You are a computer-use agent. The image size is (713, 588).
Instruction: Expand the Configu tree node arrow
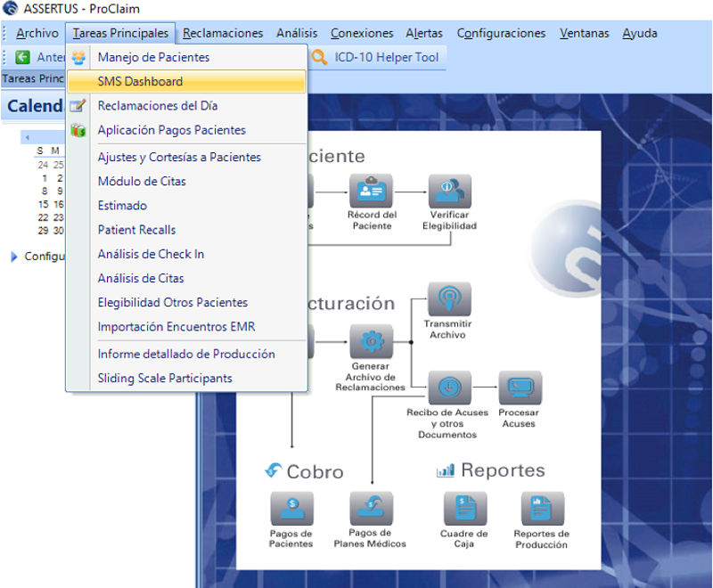tap(14, 257)
